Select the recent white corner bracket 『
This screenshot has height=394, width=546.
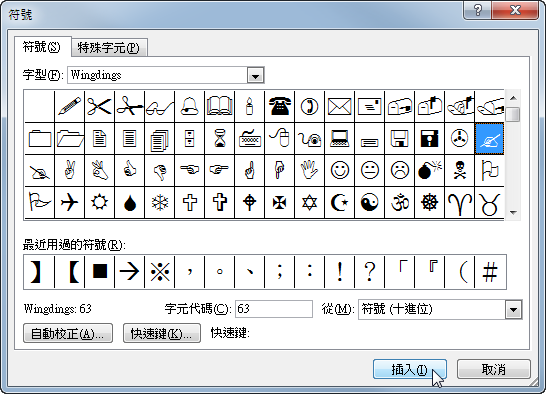coord(429,272)
